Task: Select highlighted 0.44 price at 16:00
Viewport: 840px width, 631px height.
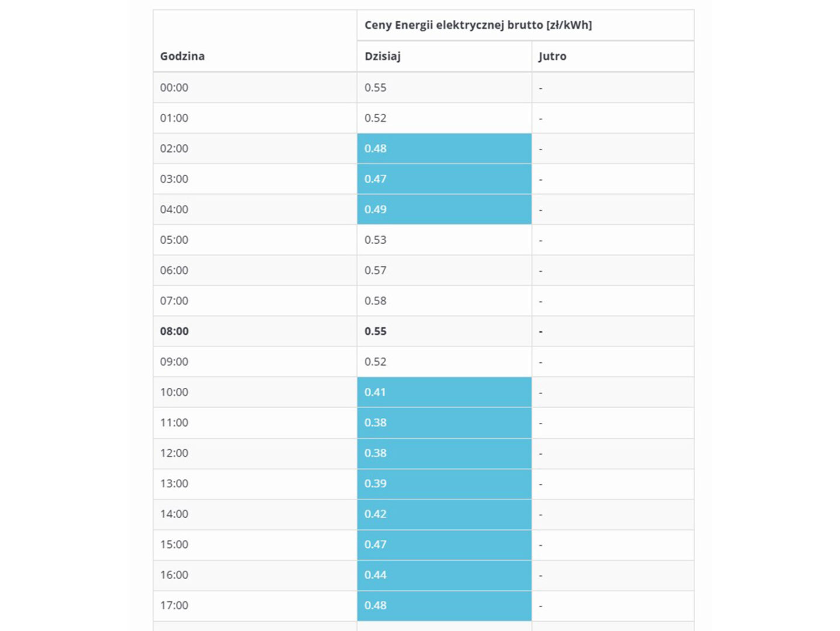Action: pos(376,575)
